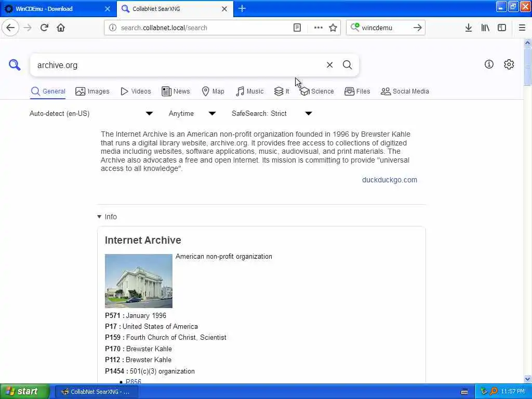Click the scrollbar down arrow

tap(527, 379)
